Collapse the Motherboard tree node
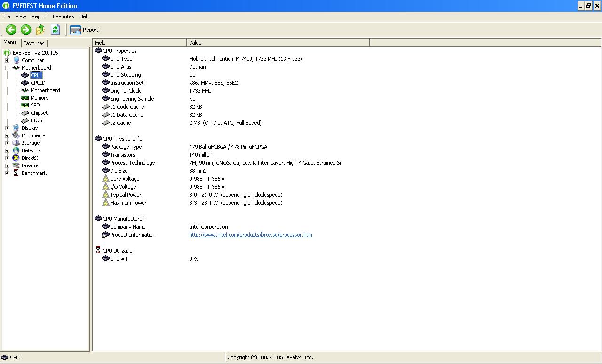This screenshot has height=364, width=602. tap(7, 68)
